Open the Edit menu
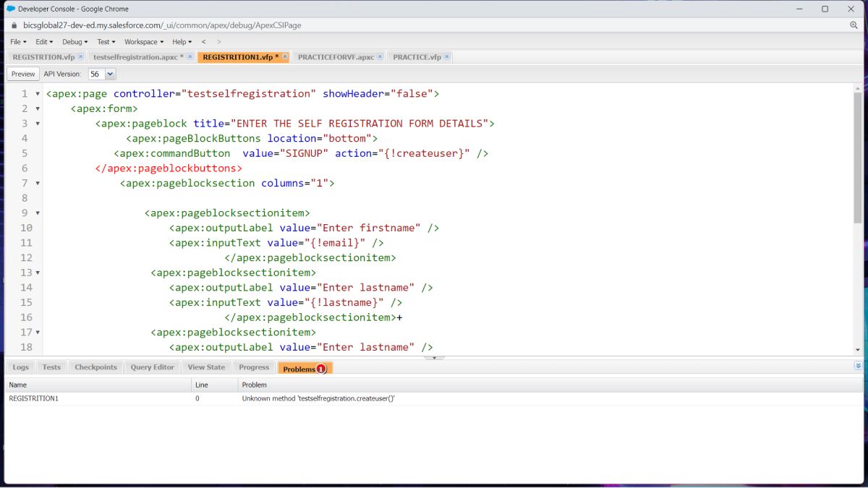Image resolution: width=868 pixels, height=488 pixels. click(x=44, y=42)
